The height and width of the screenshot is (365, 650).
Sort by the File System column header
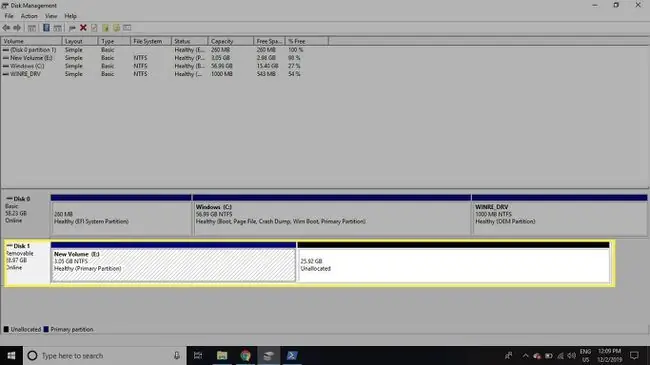click(150, 41)
